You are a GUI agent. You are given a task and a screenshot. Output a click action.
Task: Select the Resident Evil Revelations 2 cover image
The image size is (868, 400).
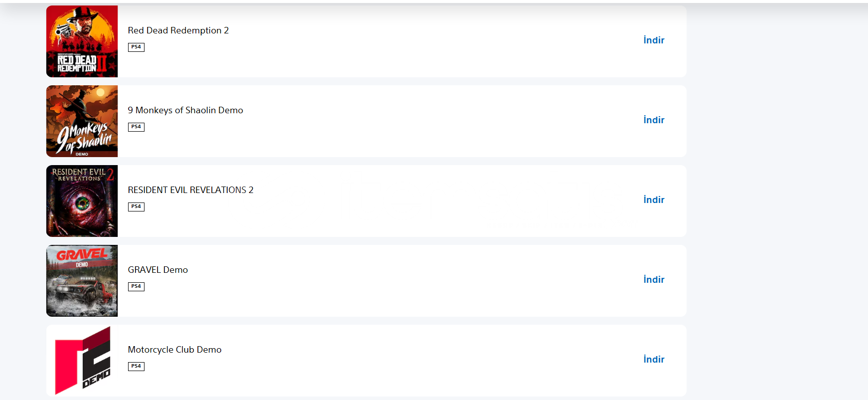tap(82, 201)
